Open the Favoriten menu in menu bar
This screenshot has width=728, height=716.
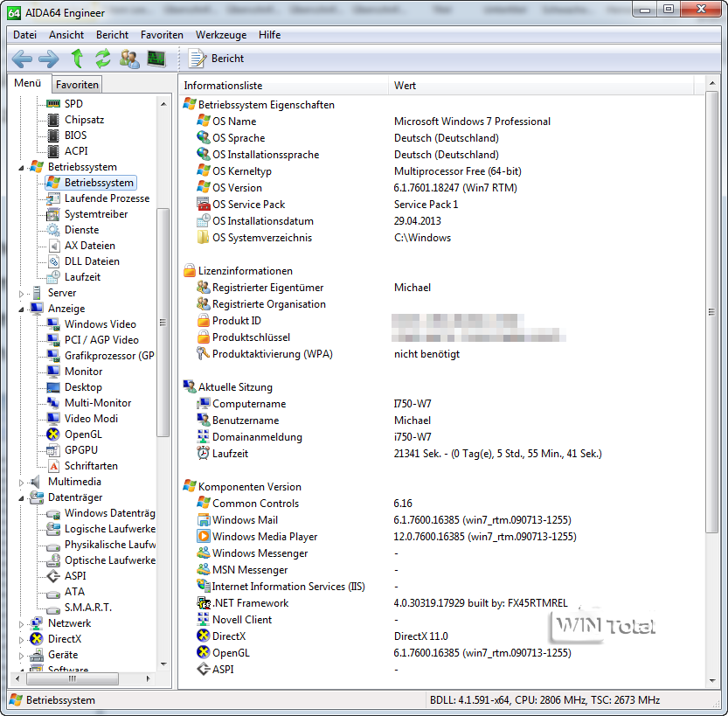(162, 35)
